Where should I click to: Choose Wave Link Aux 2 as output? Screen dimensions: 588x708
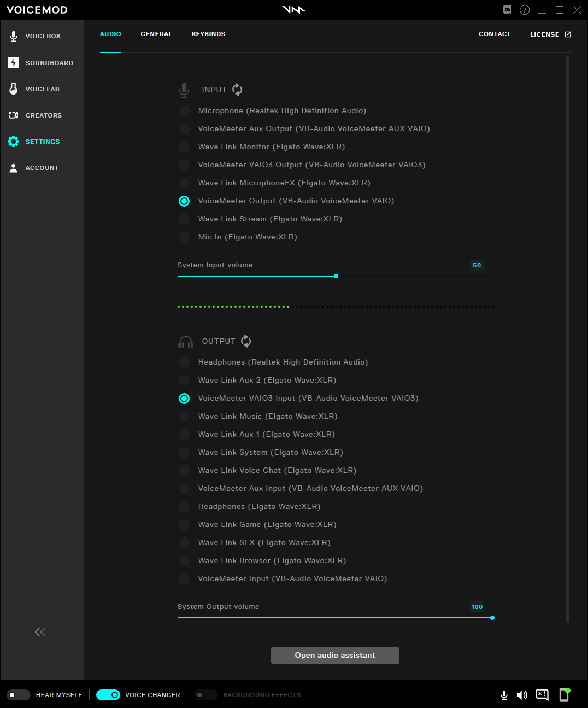tap(257, 381)
